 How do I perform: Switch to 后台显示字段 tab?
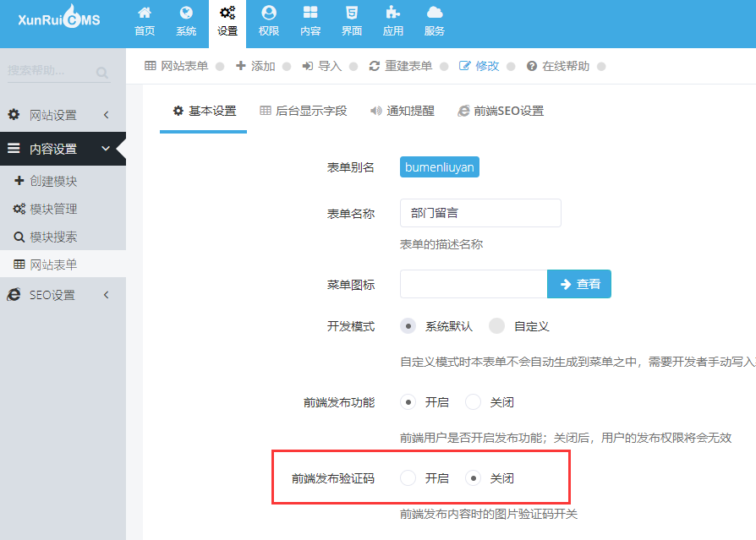pyautogui.click(x=304, y=112)
